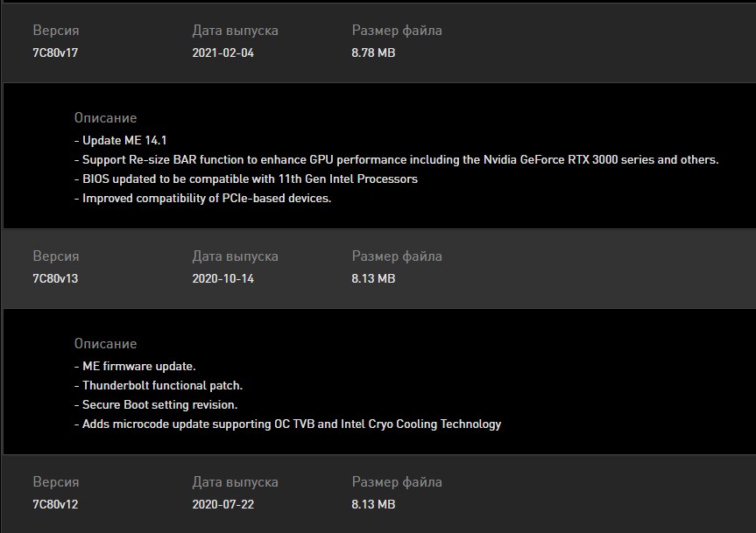The image size is (756, 533).
Task: Select the 8.78 MB file size
Action: coord(373,53)
